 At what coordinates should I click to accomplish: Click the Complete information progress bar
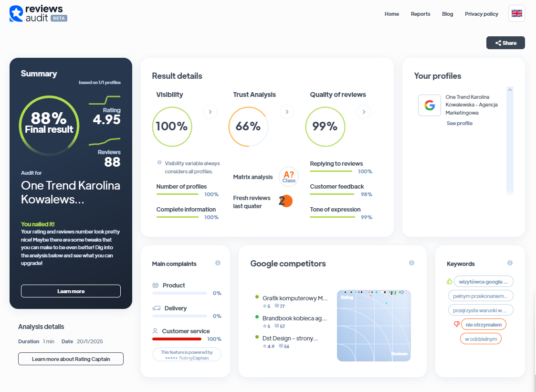click(178, 217)
